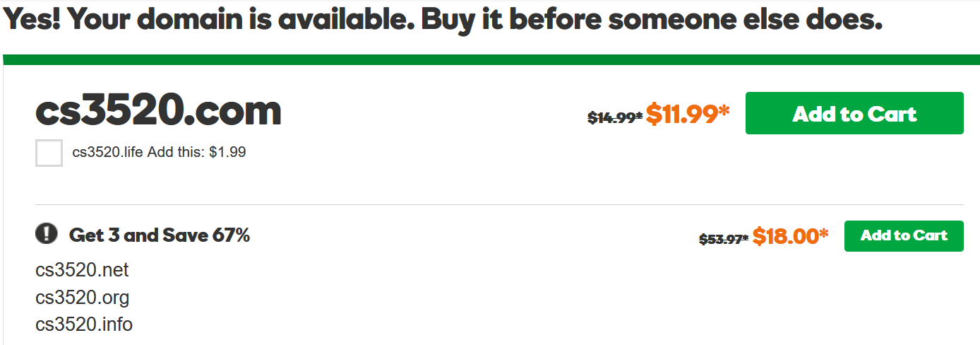
Task: Click the "Get 3 and Save 67%" heading
Action: tap(160, 235)
